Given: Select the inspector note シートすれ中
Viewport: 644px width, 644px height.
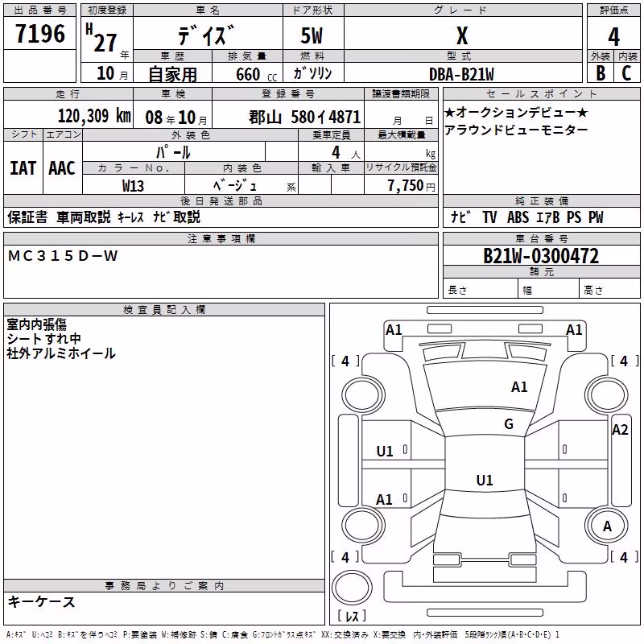Looking at the screenshot, I should pos(43,339).
